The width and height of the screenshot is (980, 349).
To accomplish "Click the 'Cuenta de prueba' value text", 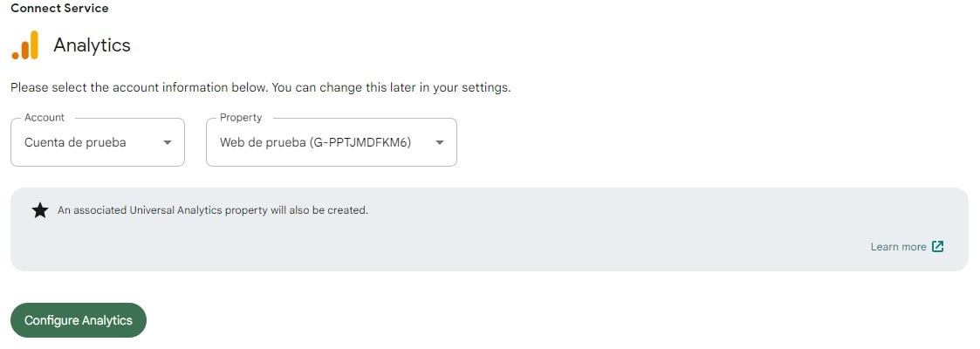I will click(x=75, y=142).
